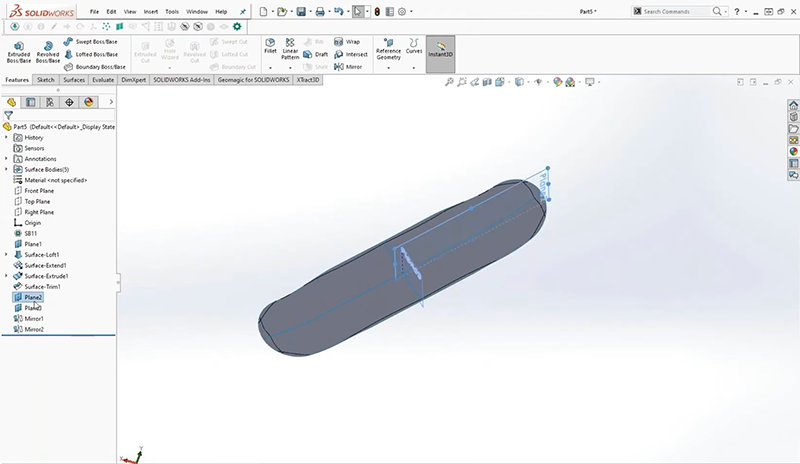Expand the Surface-Loft1 feature node
Image resolution: width=800 pixels, height=464 pixels.
click(6, 255)
